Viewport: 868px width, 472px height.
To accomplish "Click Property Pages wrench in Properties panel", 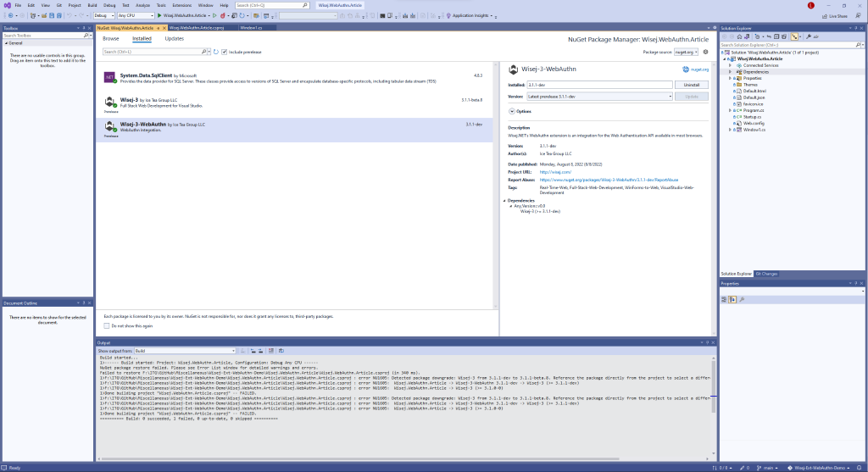I will (742, 299).
